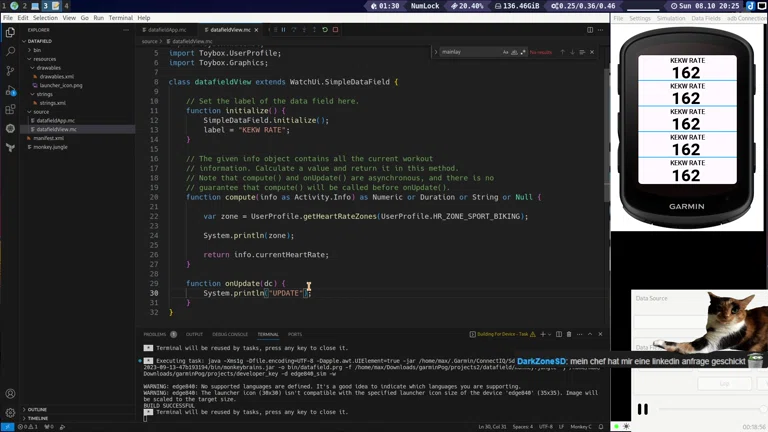Open the Run and Debug view
Image resolution: width=768 pixels, height=432 pixels.
(11, 90)
